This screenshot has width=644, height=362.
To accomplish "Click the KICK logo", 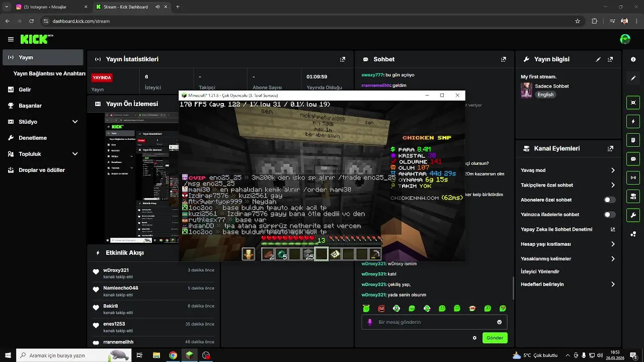I will click(x=35, y=39).
